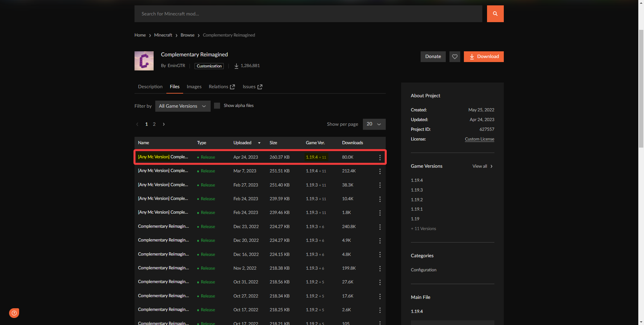Click the orange Download button

point(483,57)
